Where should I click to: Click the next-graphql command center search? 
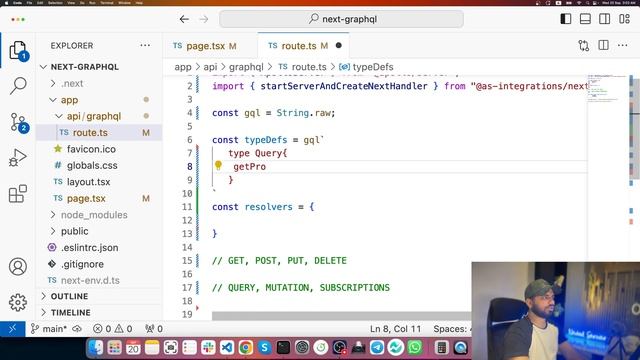(x=341, y=19)
